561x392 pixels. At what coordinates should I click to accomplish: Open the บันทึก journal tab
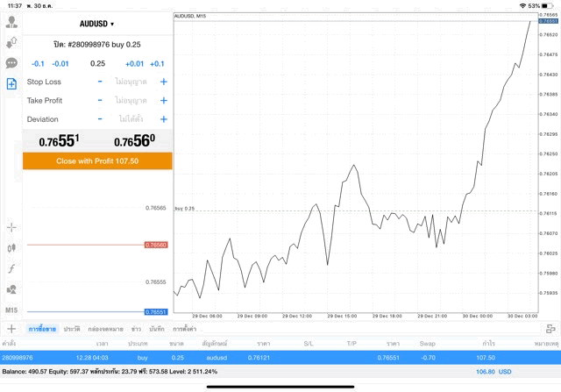pyautogui.click(x=157, y=329)
